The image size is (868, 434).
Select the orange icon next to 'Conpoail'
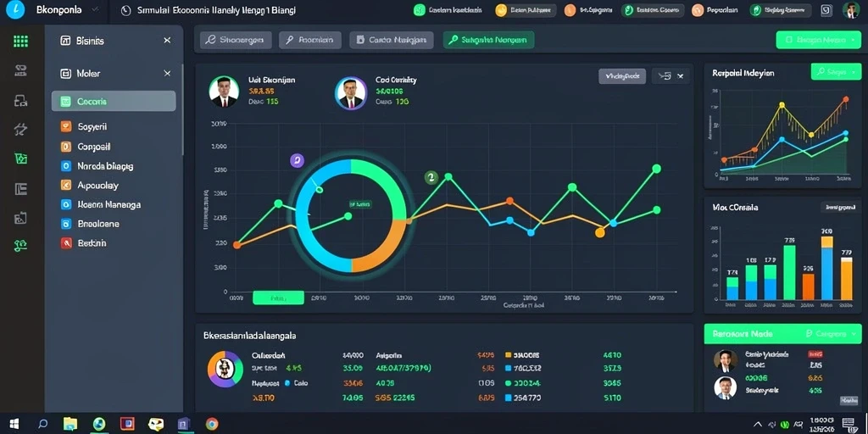66,147
